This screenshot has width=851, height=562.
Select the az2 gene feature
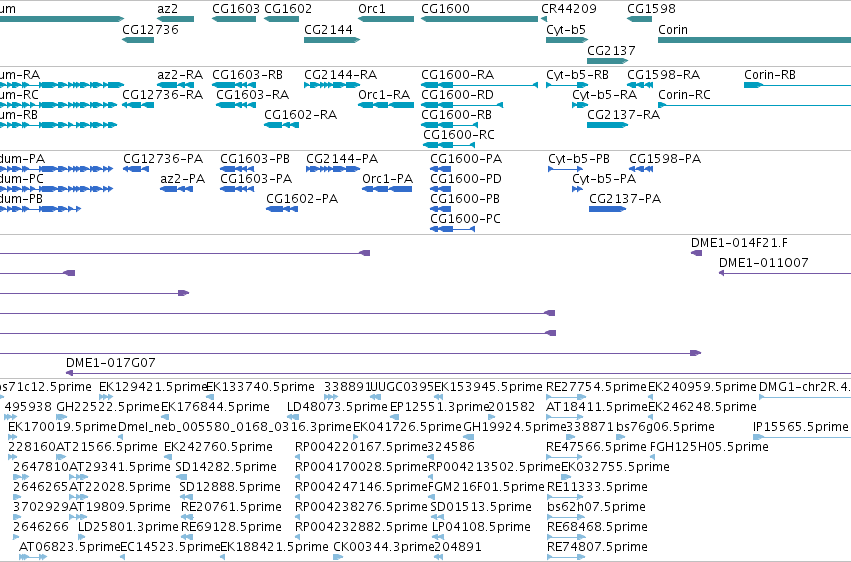coord(175,19)
